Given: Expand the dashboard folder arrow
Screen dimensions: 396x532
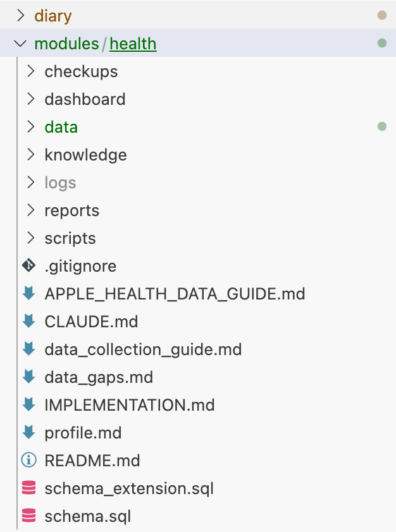Looking at the screenshot, I should 30,99.
